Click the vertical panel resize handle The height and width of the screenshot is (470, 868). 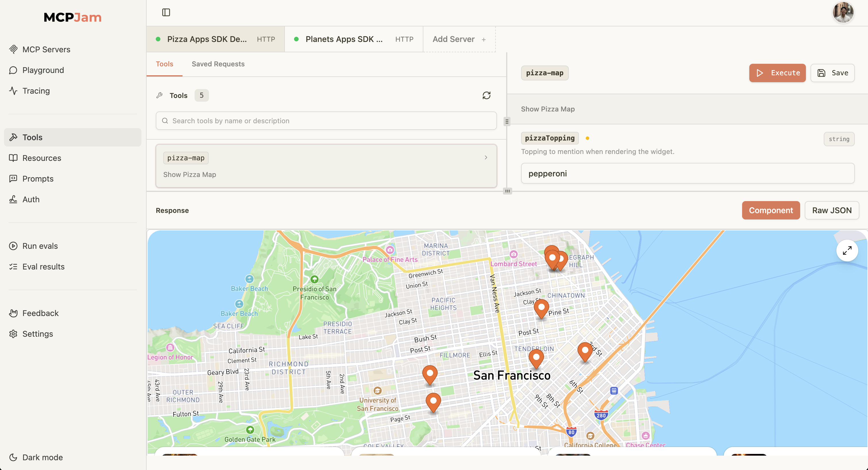click(x=507, y=121)
